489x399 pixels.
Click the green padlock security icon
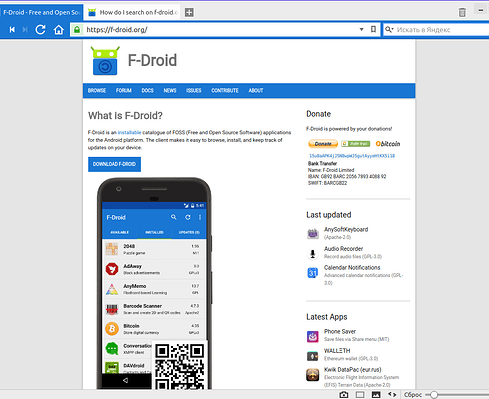[x=77, y=30]
